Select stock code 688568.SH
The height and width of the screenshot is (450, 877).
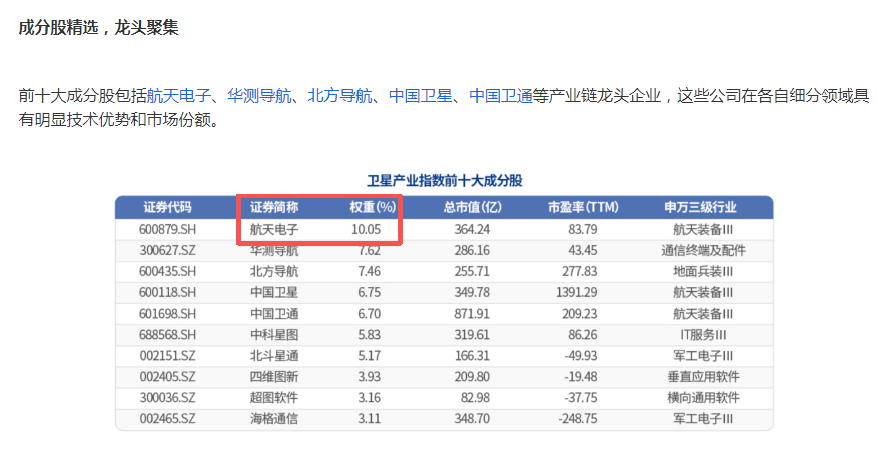click(167, 335)
